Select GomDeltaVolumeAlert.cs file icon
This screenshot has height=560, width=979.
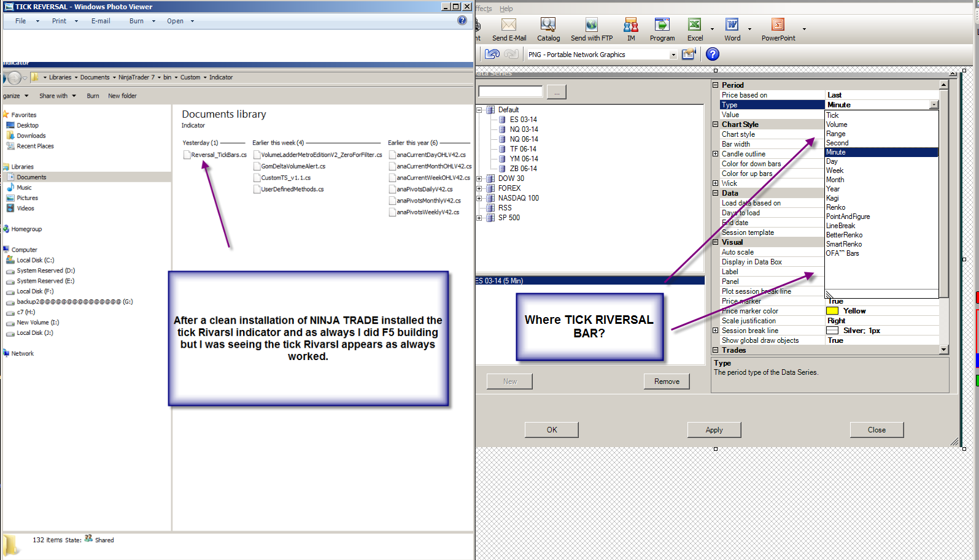[x=257, y=166]
